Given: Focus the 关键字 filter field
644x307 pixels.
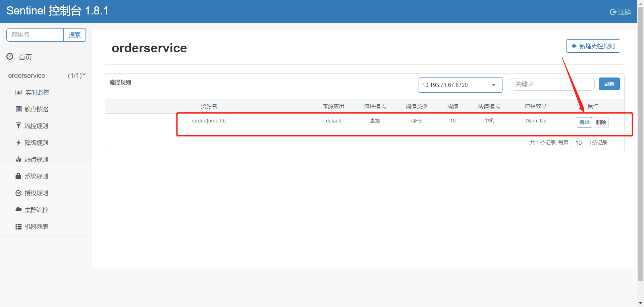Looking at the screenshot, I should [x=552, y=84].
